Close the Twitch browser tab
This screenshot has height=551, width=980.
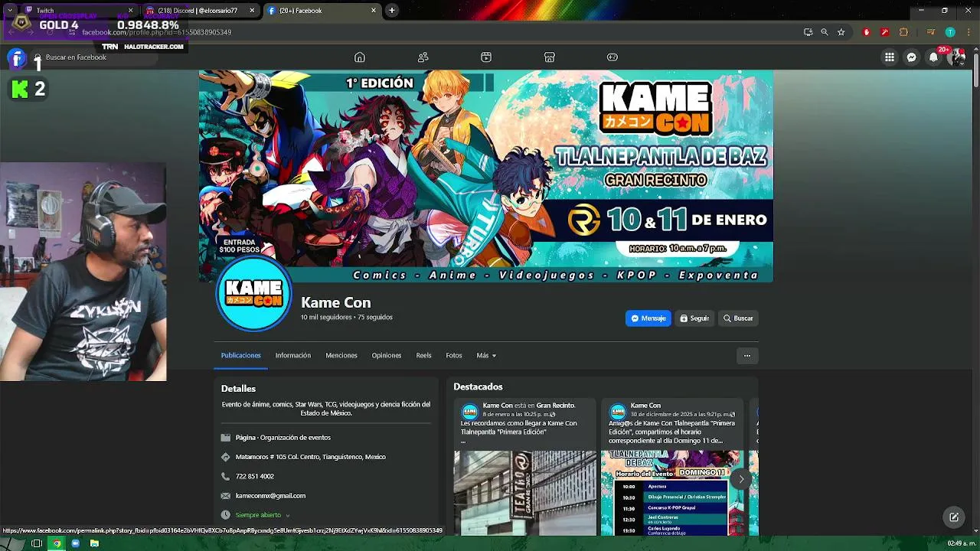coord(130,11)
